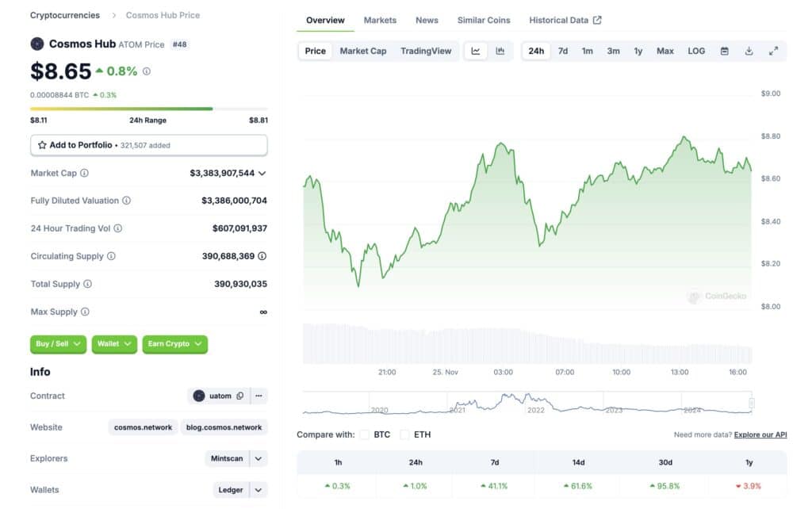
Task: Click the download chart data icon
Action: 749,51
